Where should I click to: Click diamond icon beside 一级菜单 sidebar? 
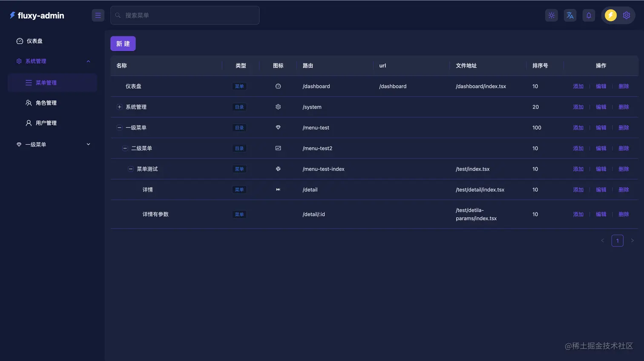[19, 144]
